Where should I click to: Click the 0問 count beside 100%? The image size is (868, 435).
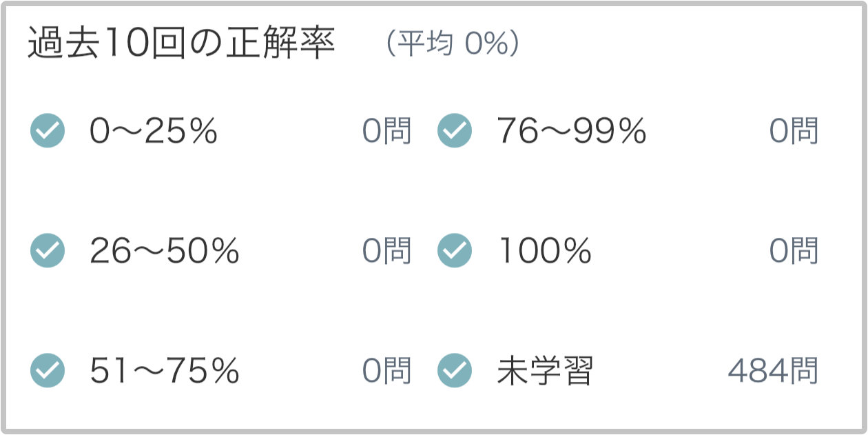click(x=794, y=251)
